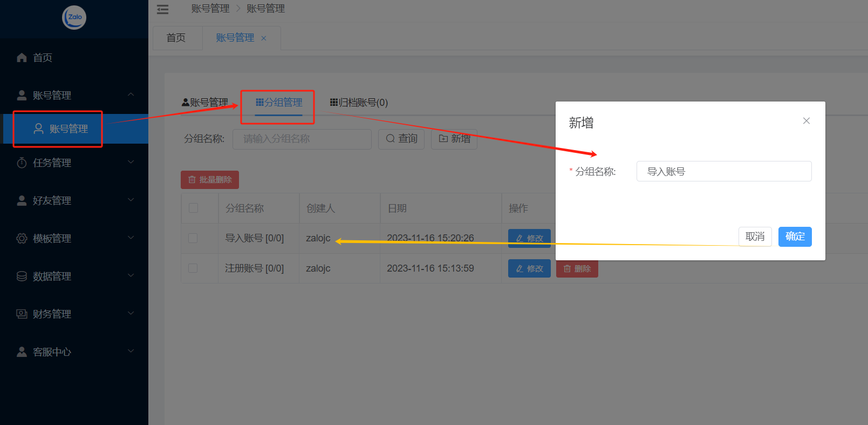Switch to the 分组管理 tab
This screenshot has height=425, width=868.
coord(279,103)
